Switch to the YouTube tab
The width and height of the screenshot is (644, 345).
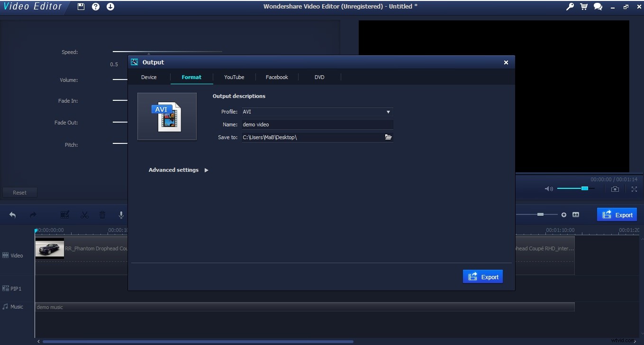[234, 77]
